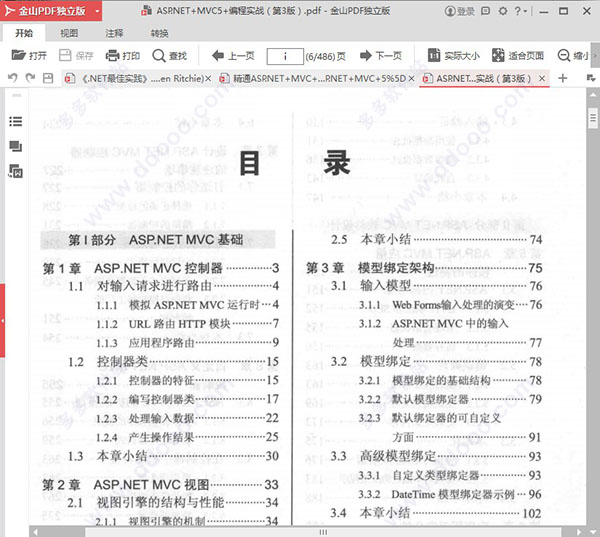Click the 3.2 模型绑定 entry
This screenshot has height=537, width=600.
coord(437,362)
